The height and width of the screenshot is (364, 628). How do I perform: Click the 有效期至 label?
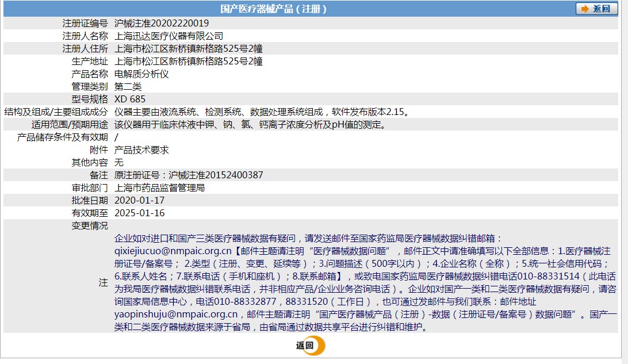pyautogui.click(x=90, y=213)
